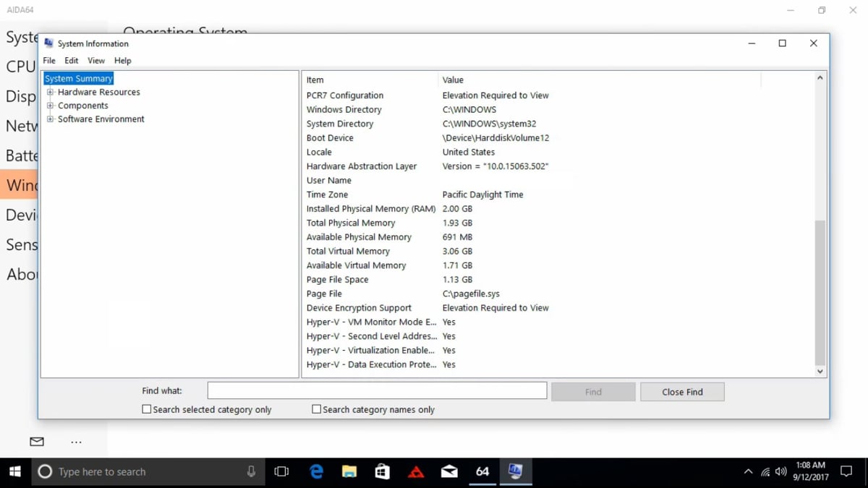868x488 pixels.
Task: Expand the Hardware Resources tree node
Action: click(x=51, y=92)
